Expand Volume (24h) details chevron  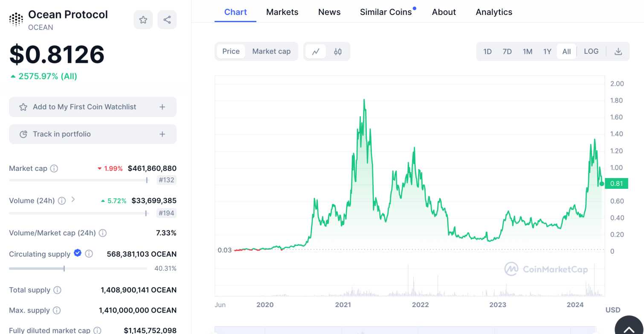pos(73,199)
